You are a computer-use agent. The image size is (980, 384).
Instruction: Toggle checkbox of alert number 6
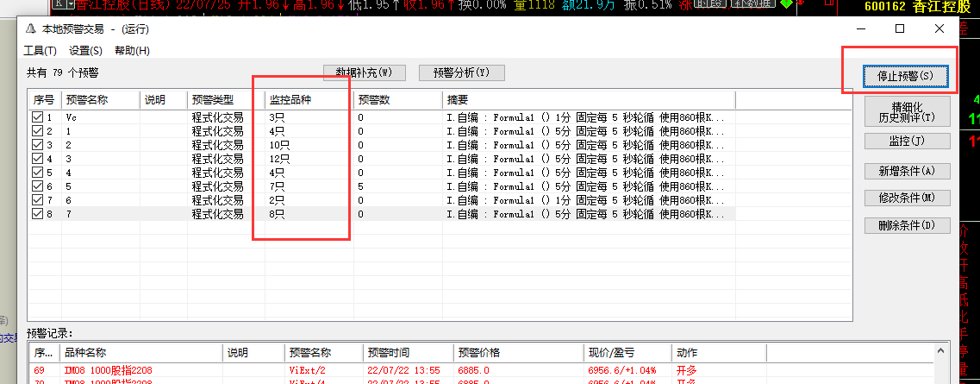pos(38,186)
